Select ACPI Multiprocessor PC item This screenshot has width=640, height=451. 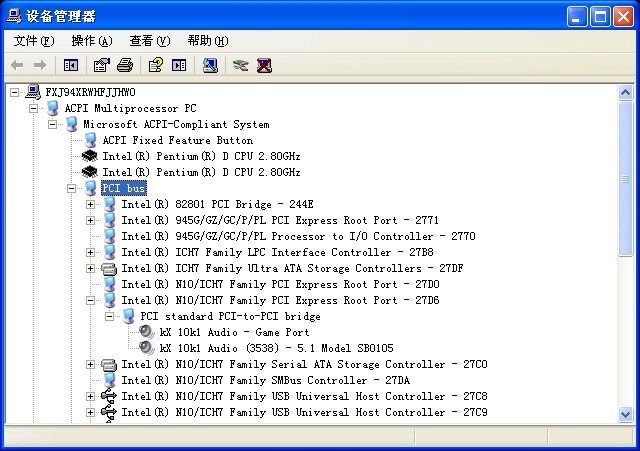tap(131, 108)
